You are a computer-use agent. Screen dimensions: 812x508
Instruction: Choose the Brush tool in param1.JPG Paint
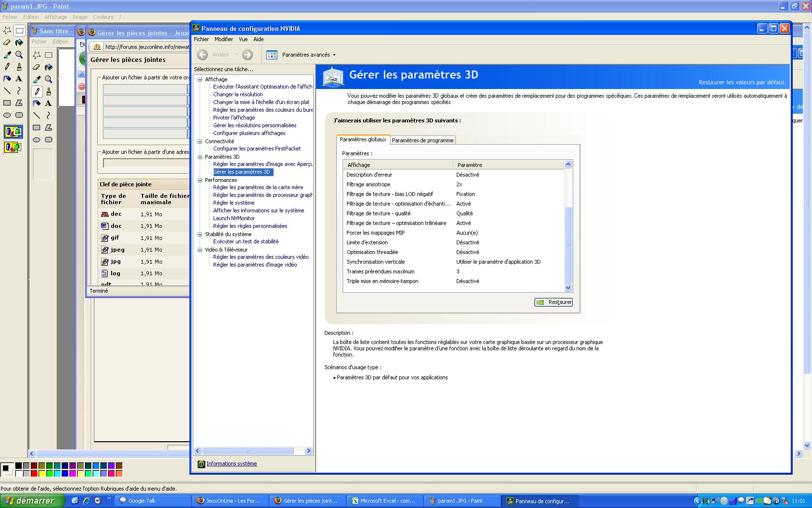(x=19, y=67)
